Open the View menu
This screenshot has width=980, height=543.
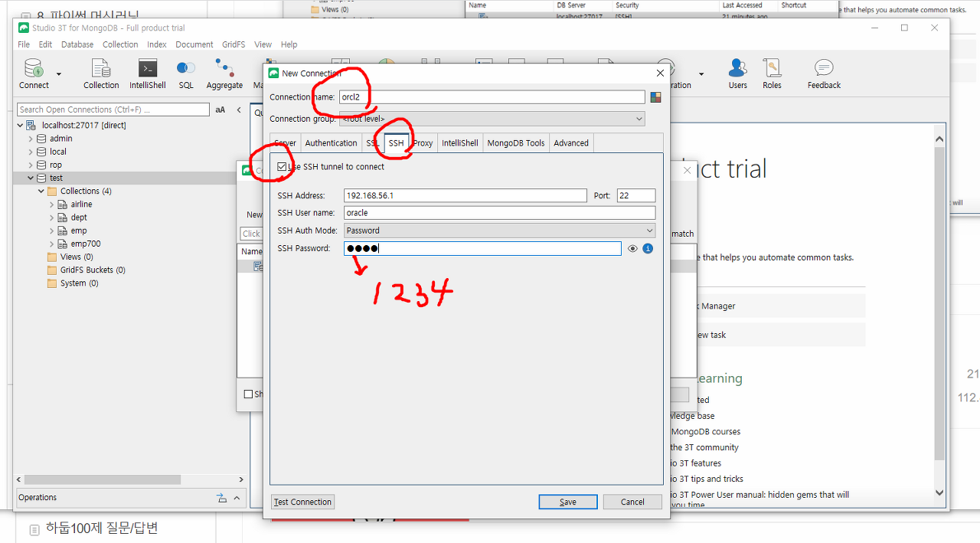point(263,44)
